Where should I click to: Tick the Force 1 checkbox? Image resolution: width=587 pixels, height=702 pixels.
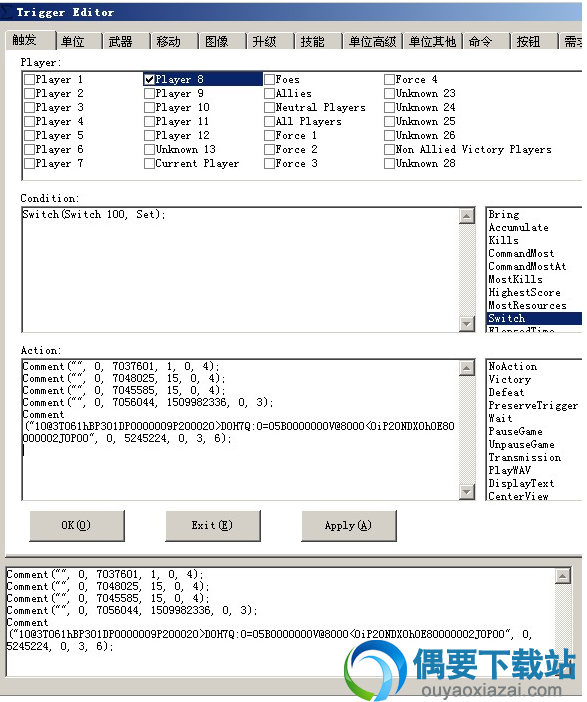pos(270,136)
